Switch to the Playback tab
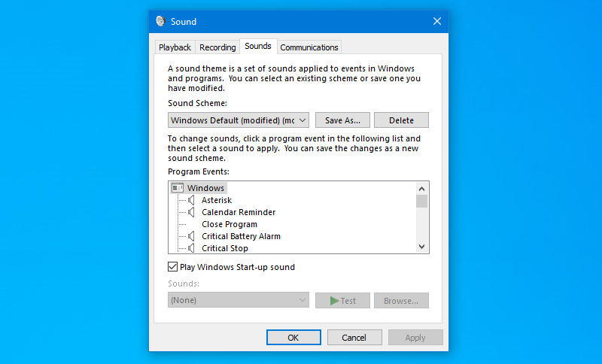This screenshot has height=364, width=602. 175,47
